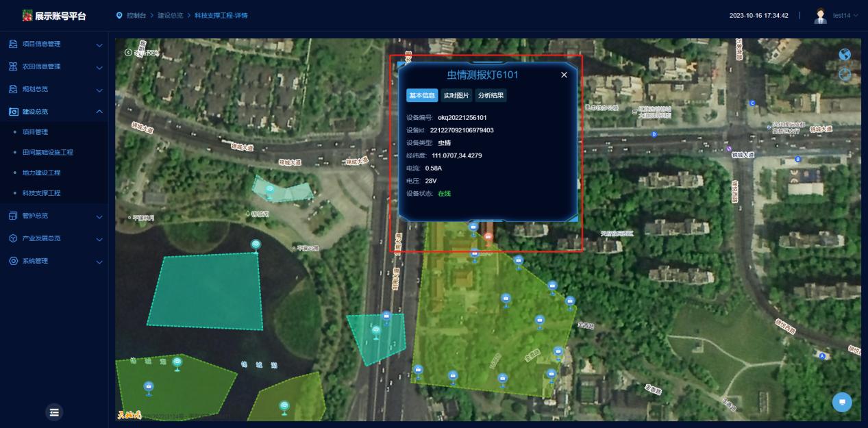Screen dimensions: 868x428
Task: Click the sidebar collapse hamburger button
Action: click(x=54, y=412)
